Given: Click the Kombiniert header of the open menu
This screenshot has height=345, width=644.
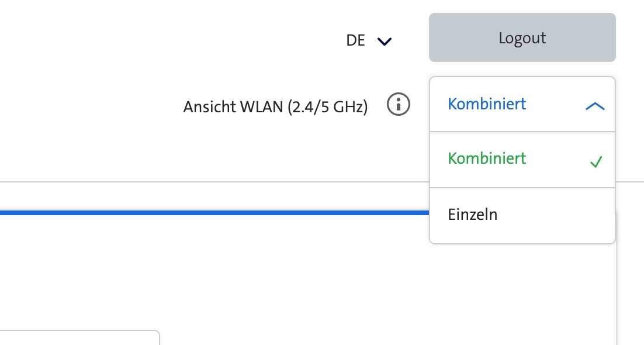Looking at the screenshot, I should [x=487, y=103].
